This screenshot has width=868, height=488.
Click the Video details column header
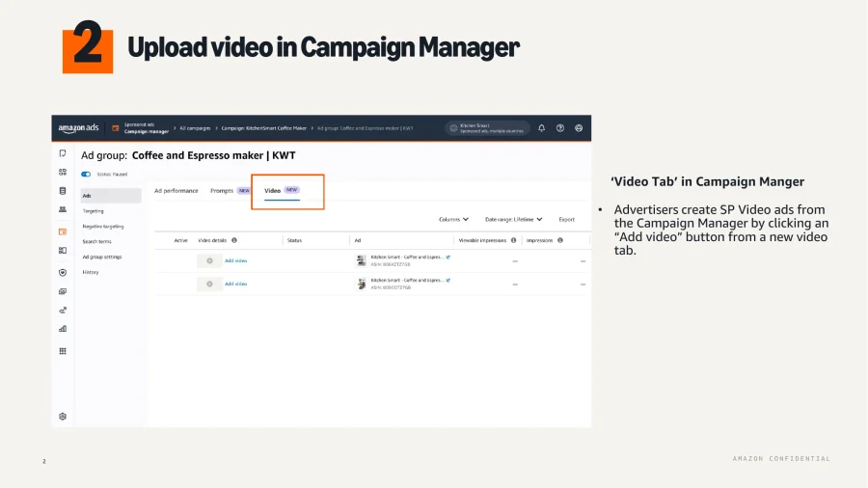tap(212, 240)
